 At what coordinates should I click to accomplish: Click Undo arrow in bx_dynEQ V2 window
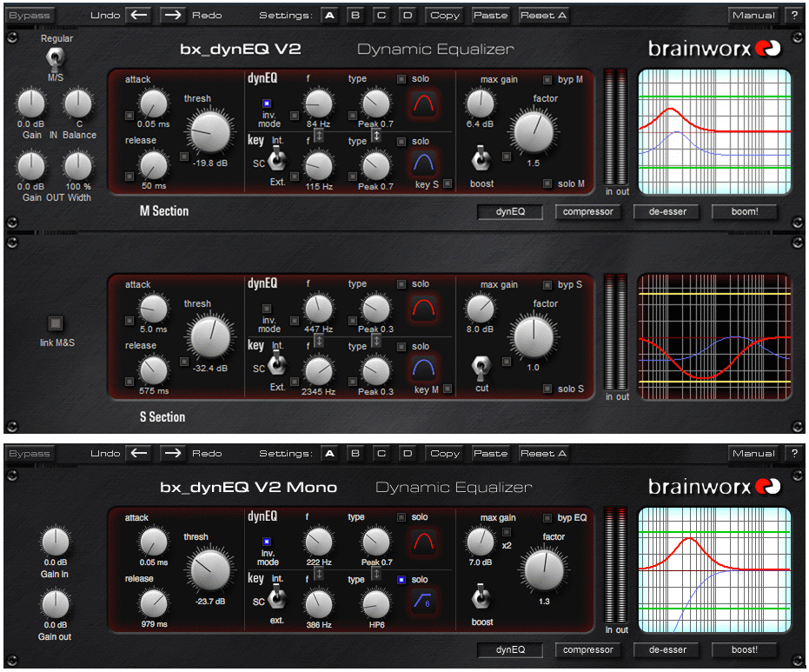[139, 15]
